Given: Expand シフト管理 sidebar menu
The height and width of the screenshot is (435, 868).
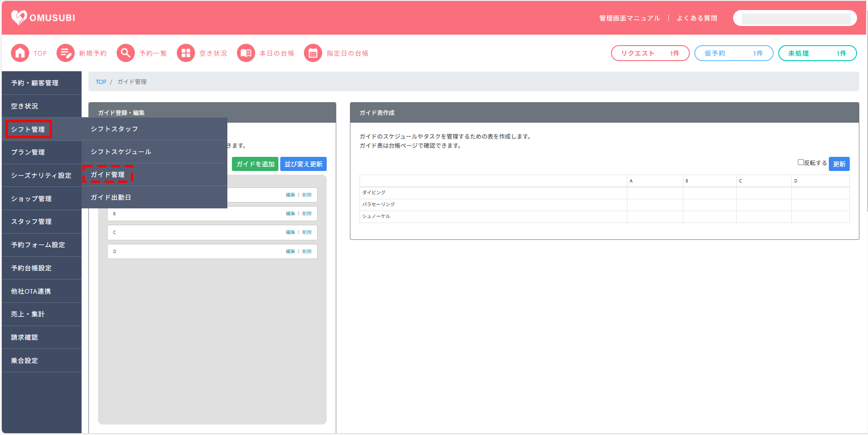Looking at the screenshot, I should (28, 129).
